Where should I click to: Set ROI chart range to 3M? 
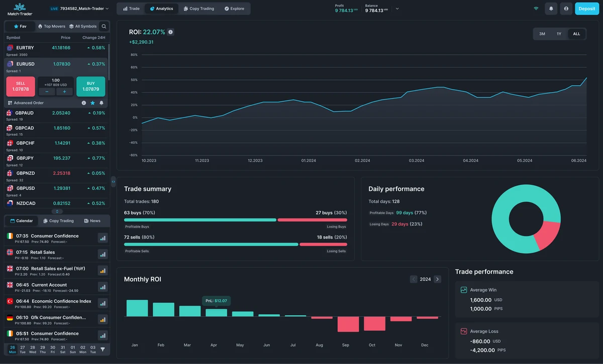(x=542, y=34)
